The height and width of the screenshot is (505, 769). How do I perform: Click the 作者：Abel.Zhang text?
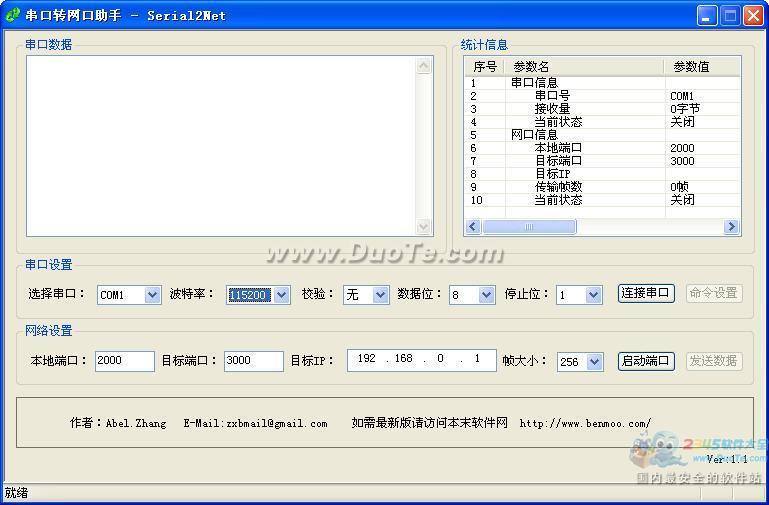tap(118, 423)
